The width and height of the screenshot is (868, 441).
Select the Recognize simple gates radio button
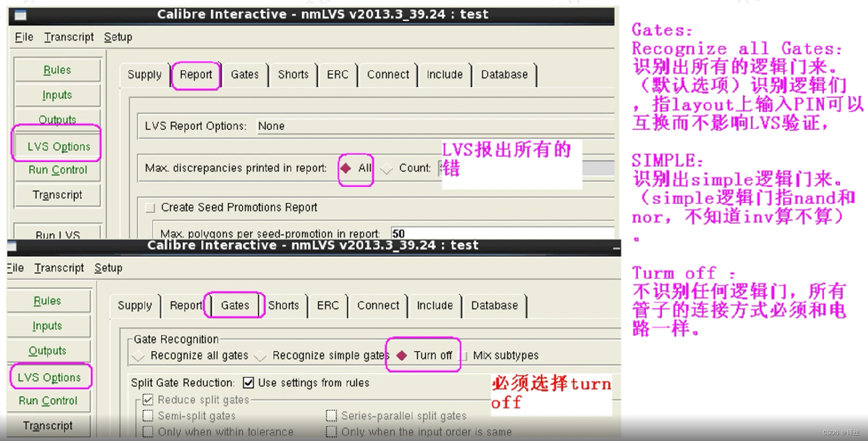point(260,356)
